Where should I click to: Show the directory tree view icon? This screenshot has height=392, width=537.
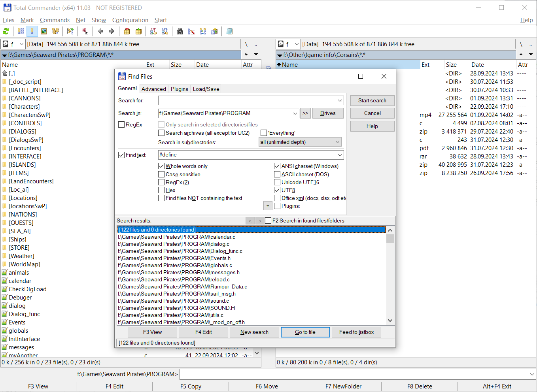55,32
